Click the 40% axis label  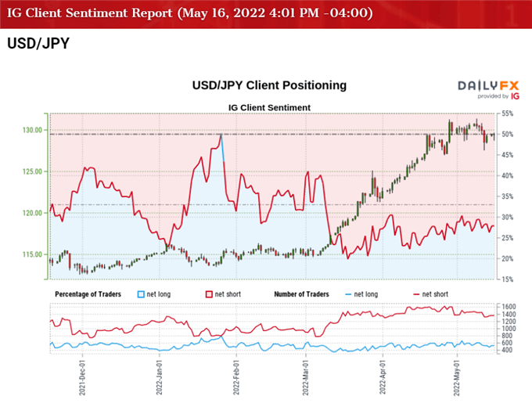coord(508,176)
